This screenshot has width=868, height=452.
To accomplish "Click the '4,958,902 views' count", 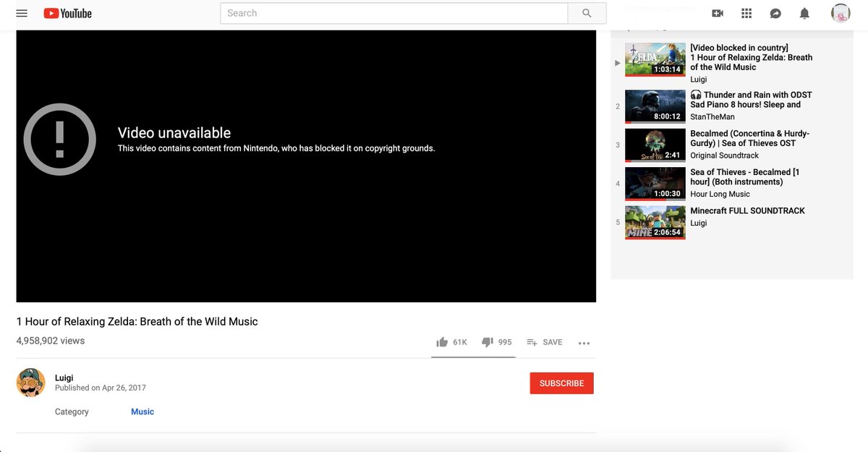I will point(51,341).
